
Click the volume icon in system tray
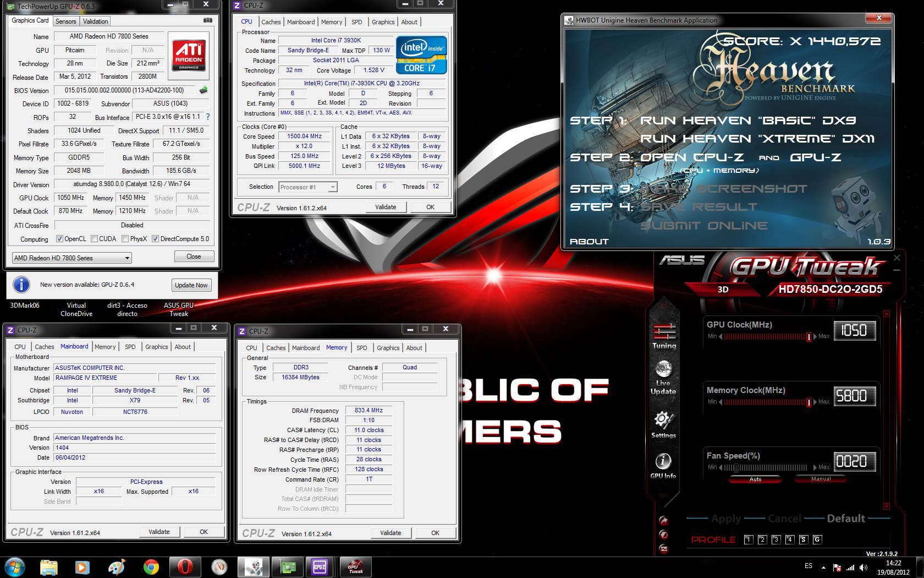pos(864,566)
